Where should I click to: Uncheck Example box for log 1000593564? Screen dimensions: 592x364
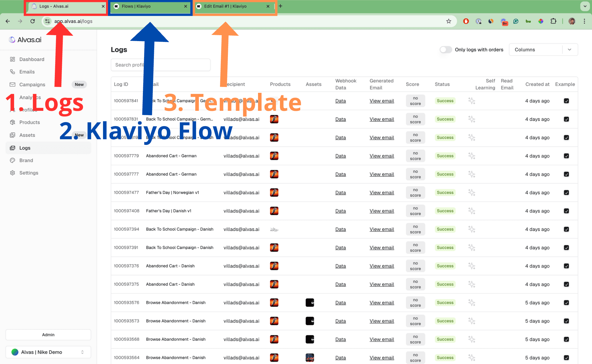tap(566, 358)
